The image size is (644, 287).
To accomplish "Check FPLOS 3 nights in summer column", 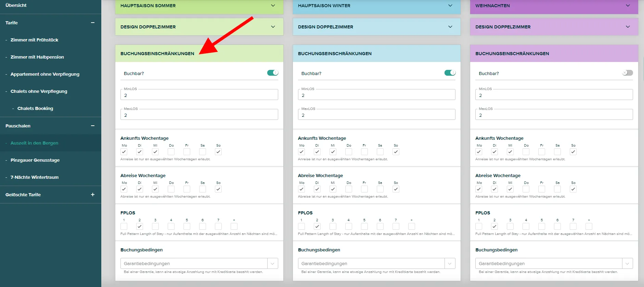I will point(155,226).
